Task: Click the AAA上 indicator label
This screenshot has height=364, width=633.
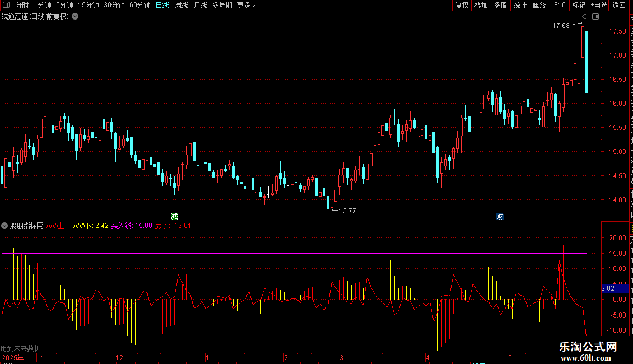Action: [x=58, y=226]
